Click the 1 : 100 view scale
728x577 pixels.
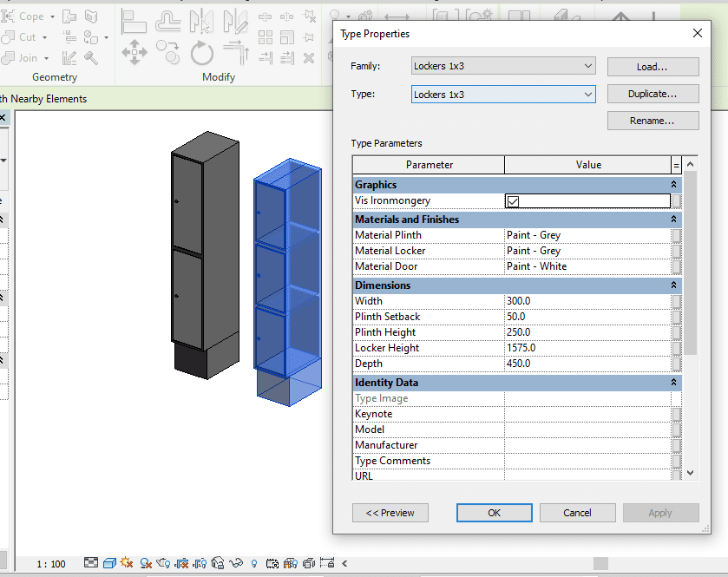[x=51, y=564]
